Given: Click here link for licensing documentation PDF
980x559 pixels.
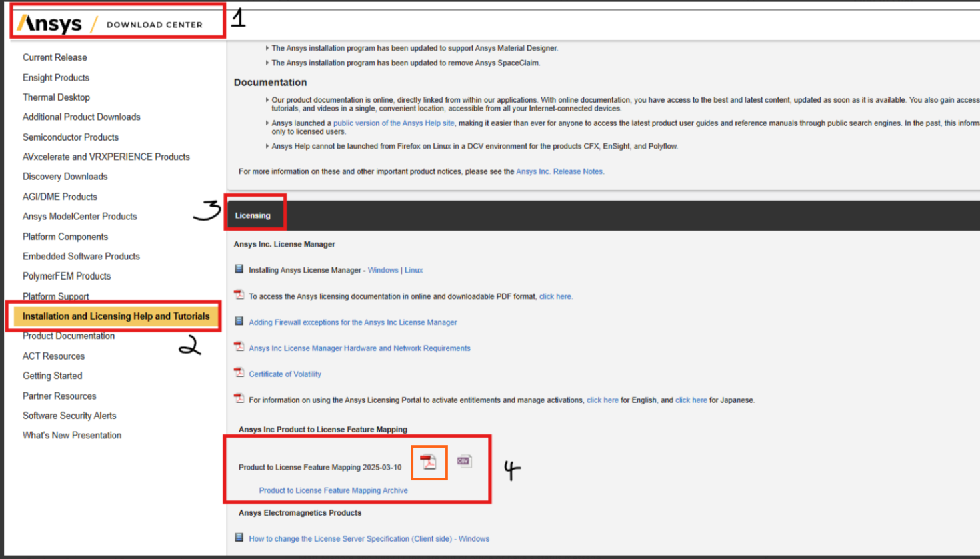Looking at the screenshot, I should tap(555, 296).
